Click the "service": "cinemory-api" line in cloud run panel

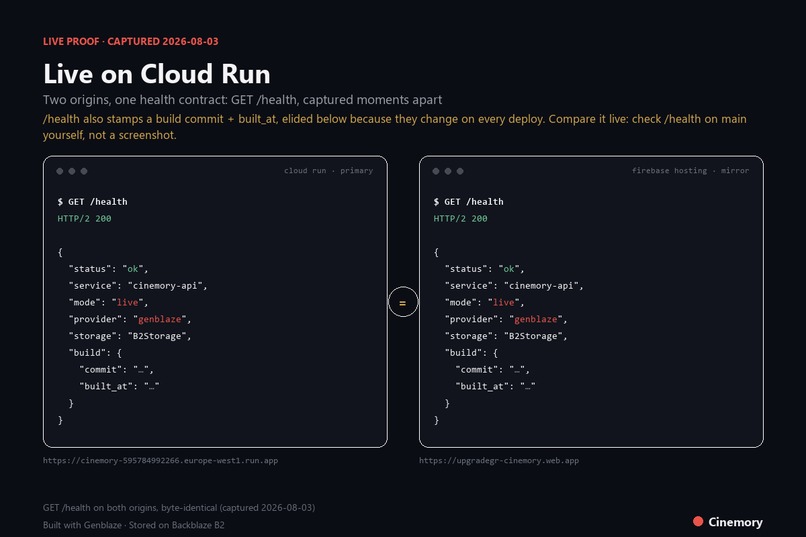pyautogui.click(x=138, y=286)
